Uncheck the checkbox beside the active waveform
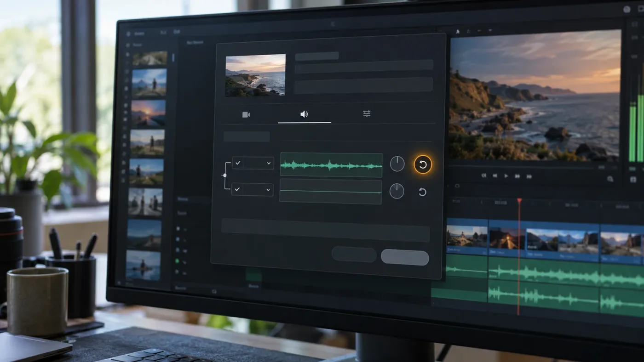The height and width of the screenshot is (362, 644). click(238, 163)
